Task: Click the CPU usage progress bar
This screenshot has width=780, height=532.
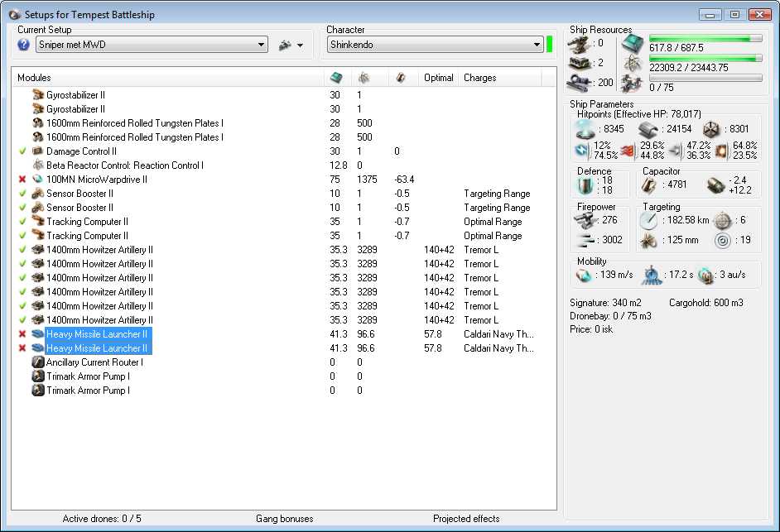Action: [705, 39]
